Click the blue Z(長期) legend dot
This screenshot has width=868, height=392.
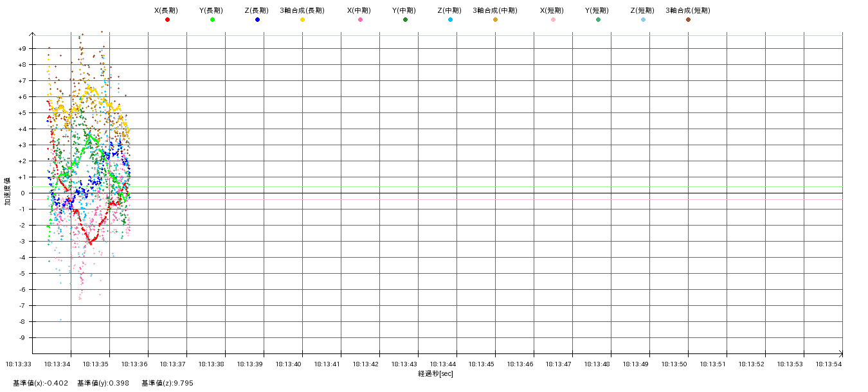point(257,20)
